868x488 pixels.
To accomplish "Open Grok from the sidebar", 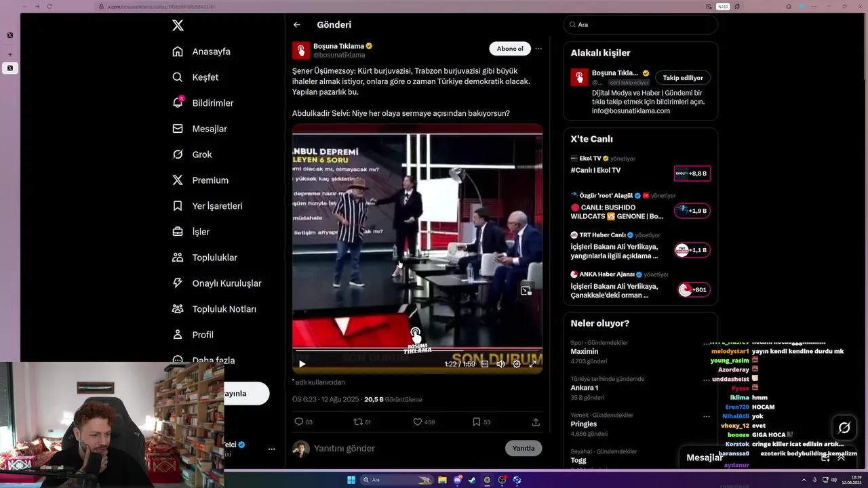I will [x=192, y=155].
